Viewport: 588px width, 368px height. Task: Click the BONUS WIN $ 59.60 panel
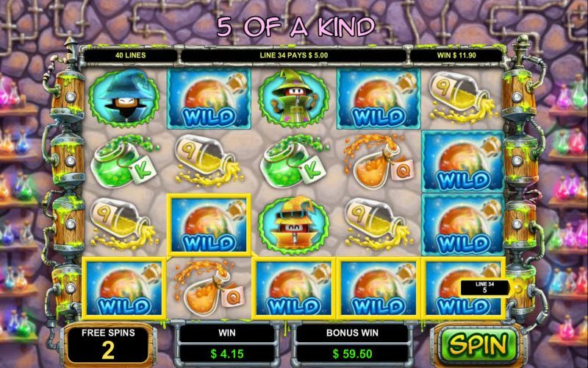(352, 344)
